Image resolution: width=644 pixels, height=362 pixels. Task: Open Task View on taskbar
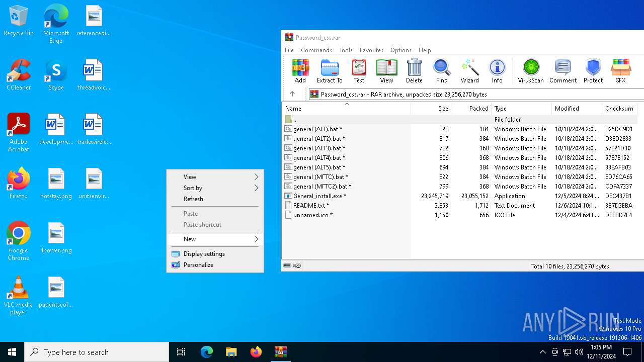tap(181, 352)
